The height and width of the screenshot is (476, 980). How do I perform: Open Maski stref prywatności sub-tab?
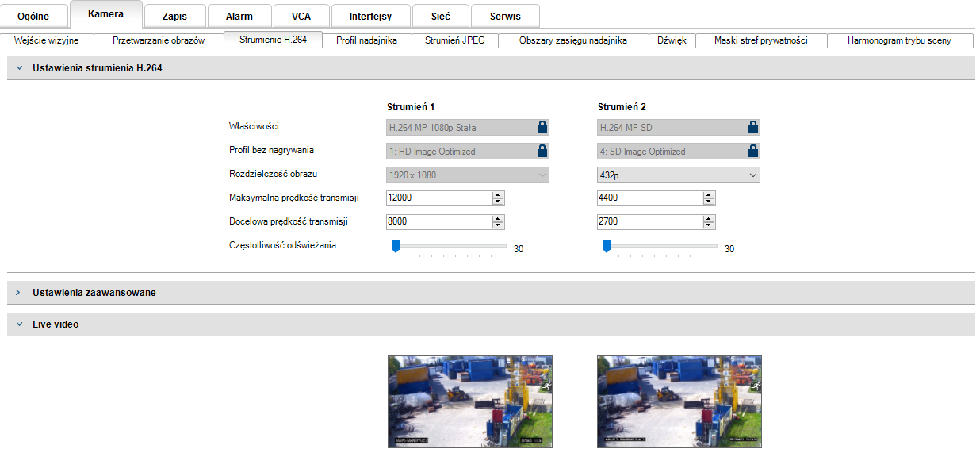(761, 40)
